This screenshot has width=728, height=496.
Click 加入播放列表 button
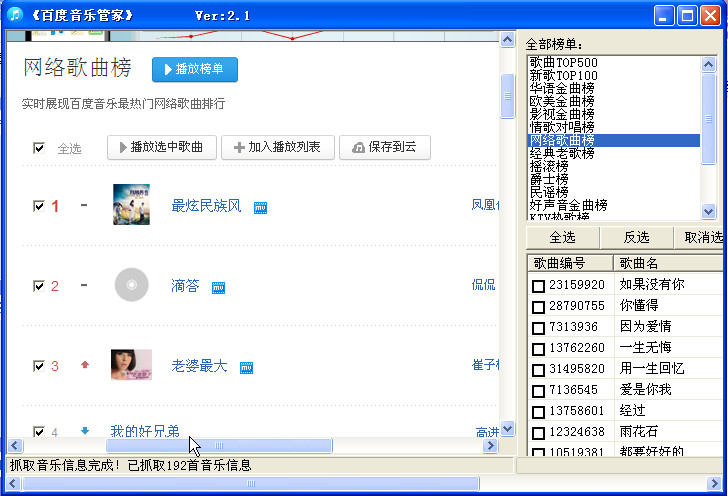point(278,147)
